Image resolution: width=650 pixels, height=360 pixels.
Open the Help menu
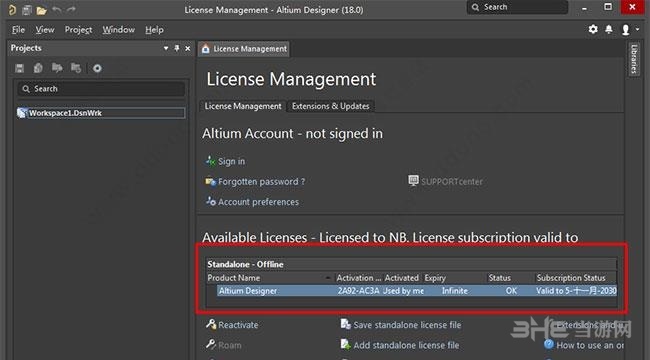coord(154,30)
